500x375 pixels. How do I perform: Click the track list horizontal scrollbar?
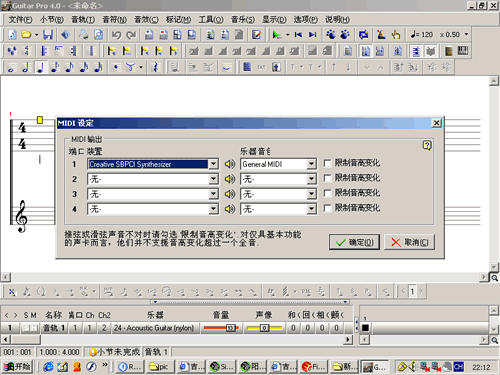(x=176, y=340)
